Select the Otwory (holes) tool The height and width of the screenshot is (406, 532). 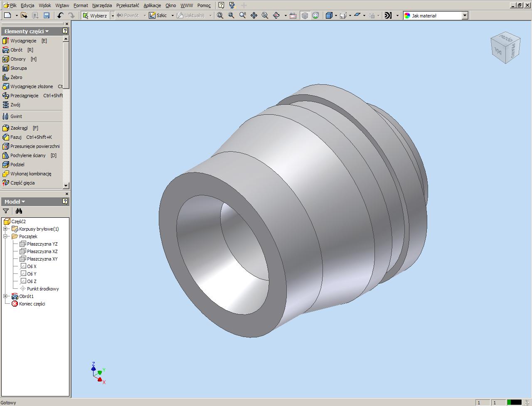[19, 59]
